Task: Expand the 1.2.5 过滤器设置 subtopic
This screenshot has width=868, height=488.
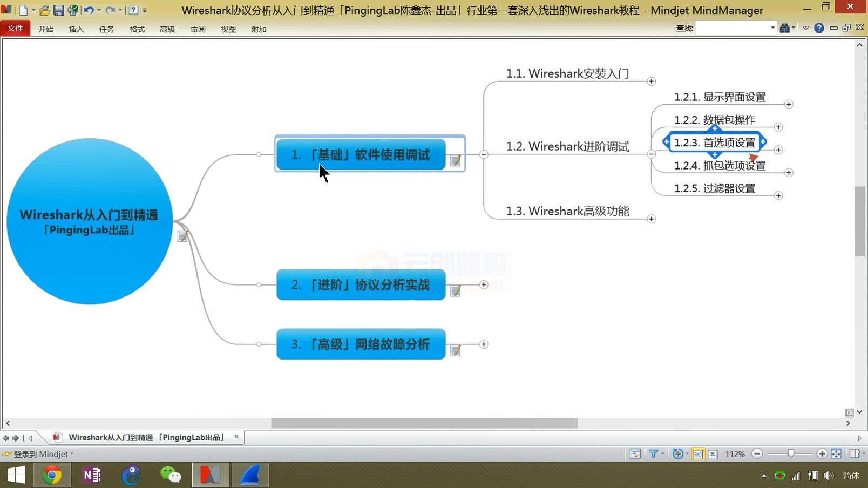Action: 778,195
